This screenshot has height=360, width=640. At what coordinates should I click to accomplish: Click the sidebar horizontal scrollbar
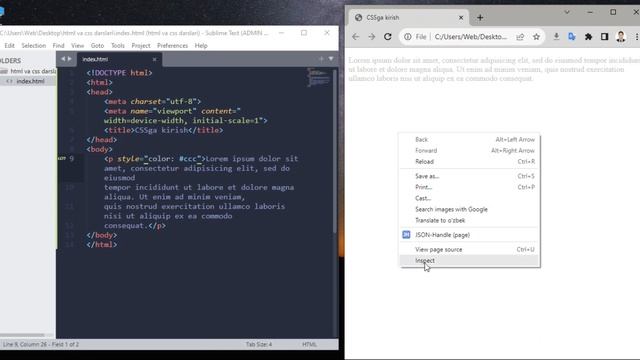pos(22,335)
